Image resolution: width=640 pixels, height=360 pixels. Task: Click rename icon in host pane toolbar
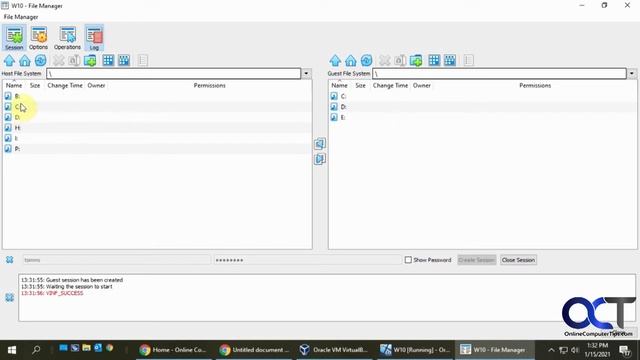tap(74, 60)
